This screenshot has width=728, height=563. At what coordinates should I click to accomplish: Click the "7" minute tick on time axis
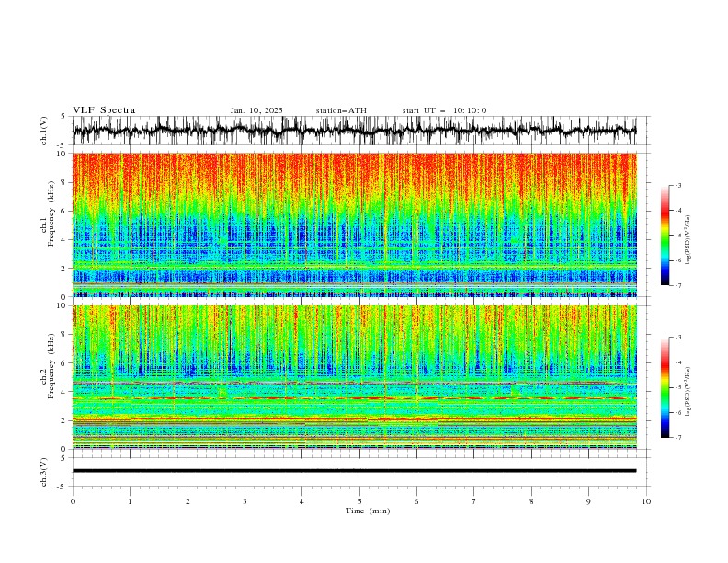coord(474,501)
